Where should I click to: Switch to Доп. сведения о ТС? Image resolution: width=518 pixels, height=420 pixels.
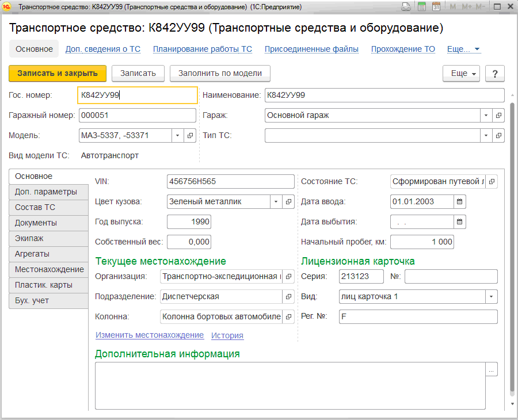[x=102, y=49]
